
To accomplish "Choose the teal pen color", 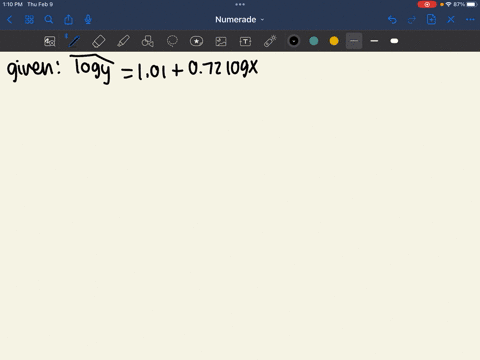I will click(x=314, y=41).
